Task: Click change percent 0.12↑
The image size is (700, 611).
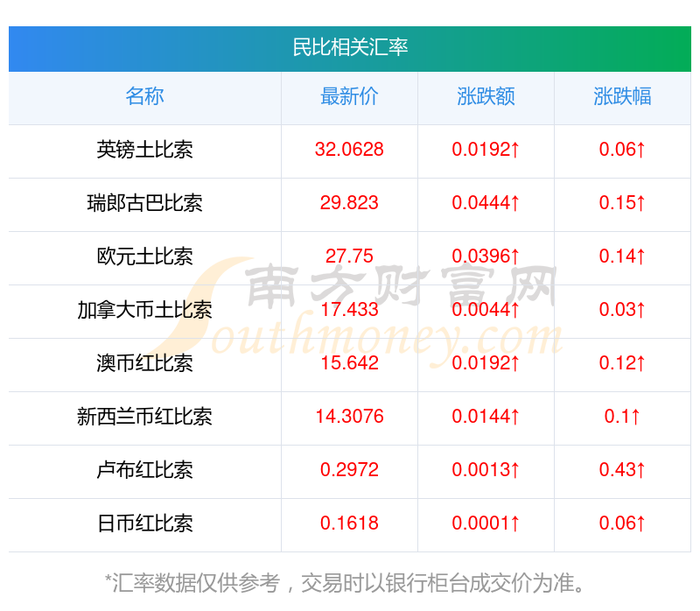Action: pos(622,363)
